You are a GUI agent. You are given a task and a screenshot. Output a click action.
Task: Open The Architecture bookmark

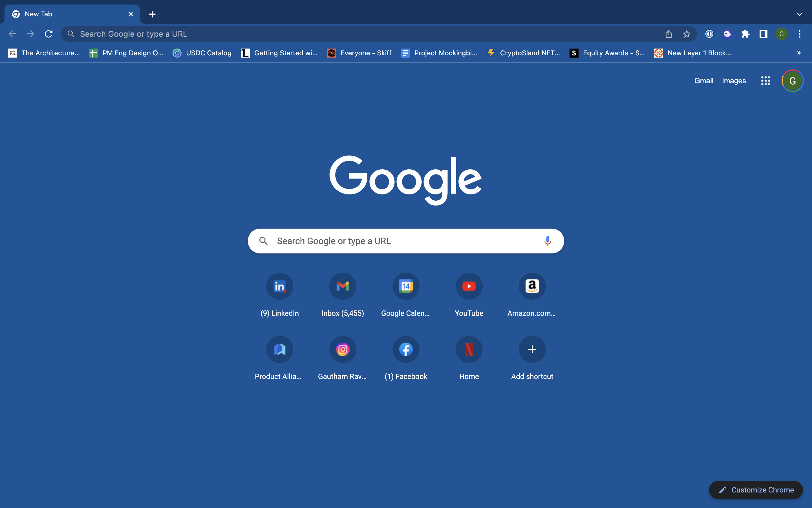(x=44, y=53)
